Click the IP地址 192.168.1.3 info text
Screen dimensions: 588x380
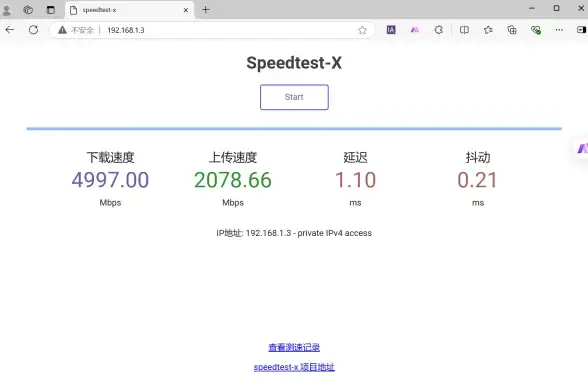tap(294, 233)
